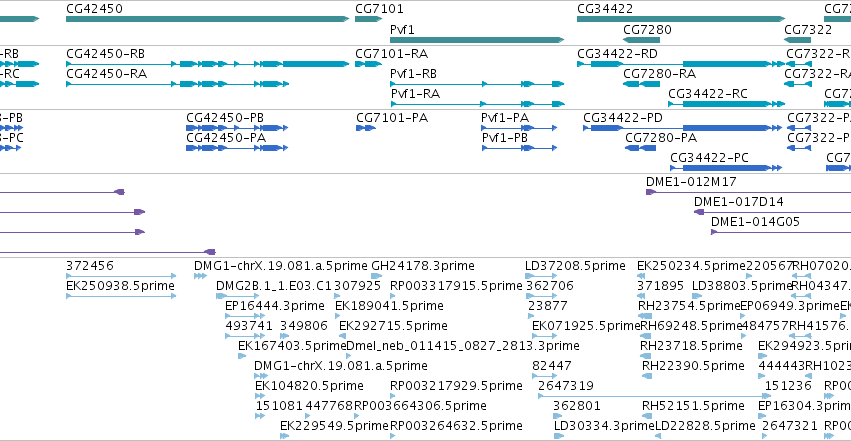The width and height of the screenshot is (851, 441).
Task: Click the RH22390.5prime feature label
Action: tap(694, 366)
